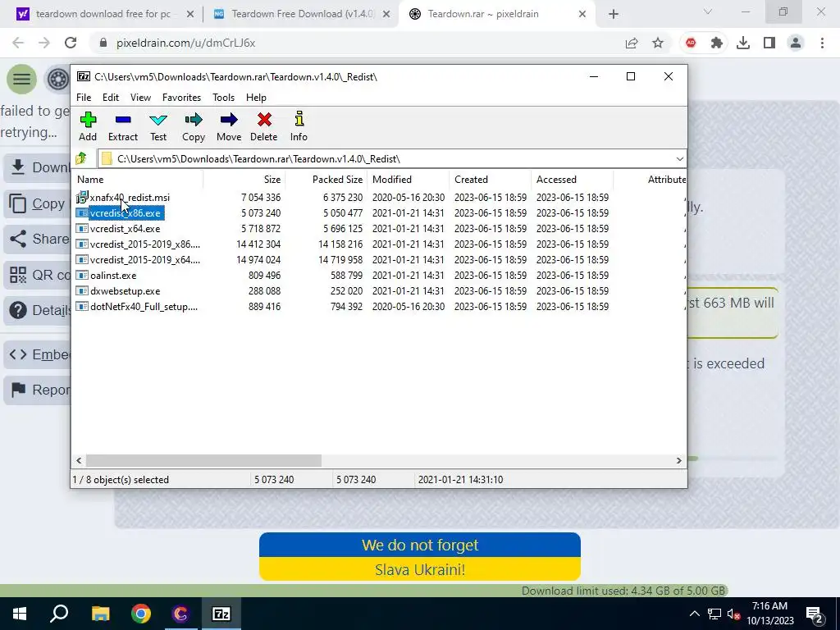Go back in Chrome
Image resolution: width=840 pixels, height=630 pixels.
click(x=18, y=43)
